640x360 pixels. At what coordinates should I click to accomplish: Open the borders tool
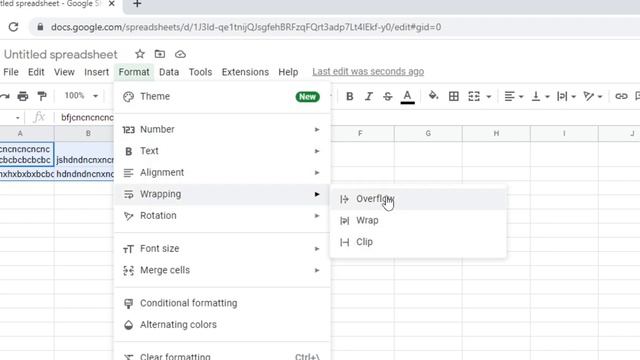tap(453, 96)
